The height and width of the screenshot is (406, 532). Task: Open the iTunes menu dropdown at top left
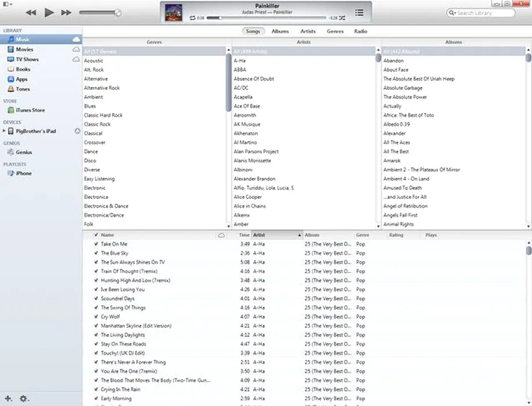coord(7,3)
